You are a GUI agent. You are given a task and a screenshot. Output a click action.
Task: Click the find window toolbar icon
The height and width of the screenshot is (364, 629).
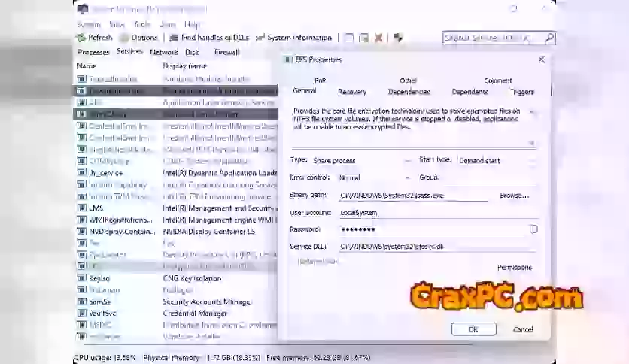[x=349, y=38]
